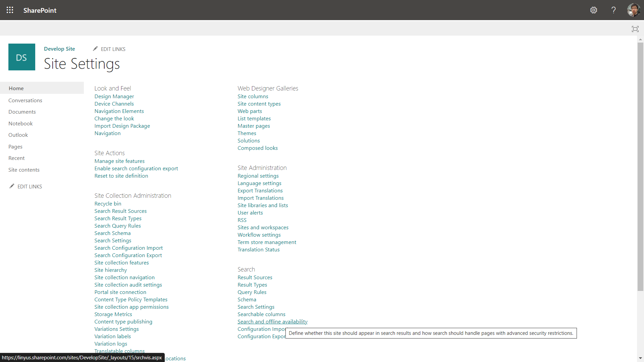Screen dimensions: 644x362
Task: Open Site contents from the sidebar
Action: (x=23, y=170)
